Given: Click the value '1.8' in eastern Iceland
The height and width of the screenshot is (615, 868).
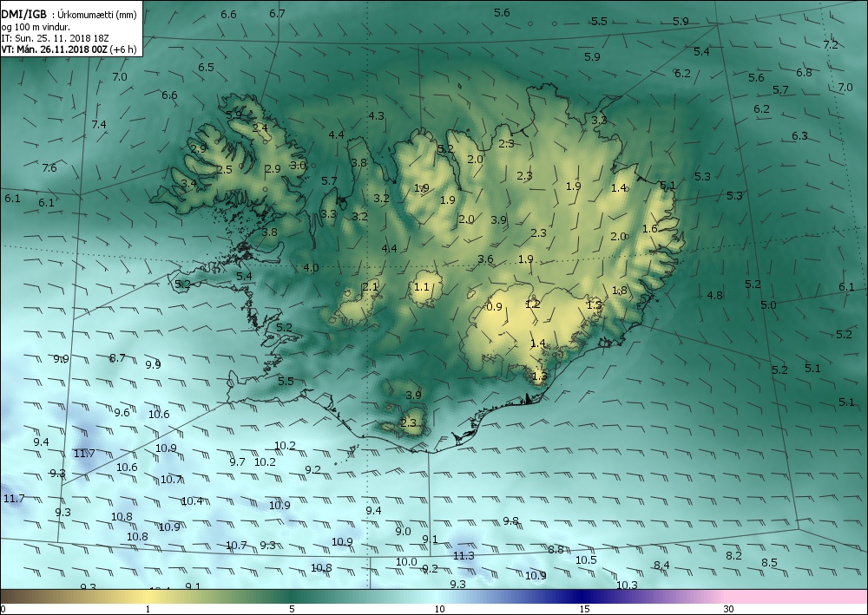Looking at the screenshot, I should (620, 291).
